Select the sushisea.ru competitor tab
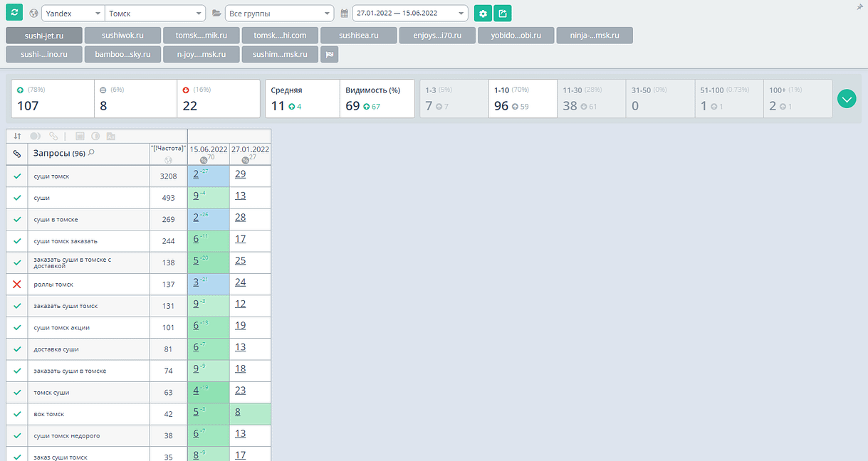 coord(359,35)
